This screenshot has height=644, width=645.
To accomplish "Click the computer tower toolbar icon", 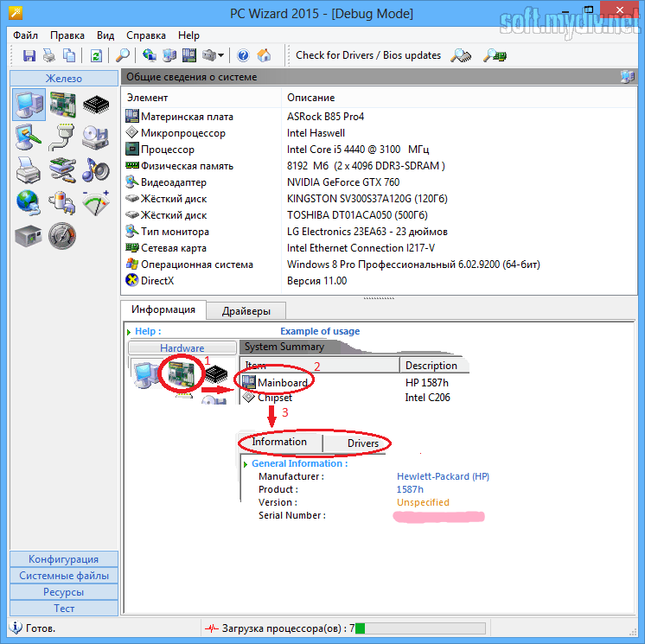I will (169, 55).
